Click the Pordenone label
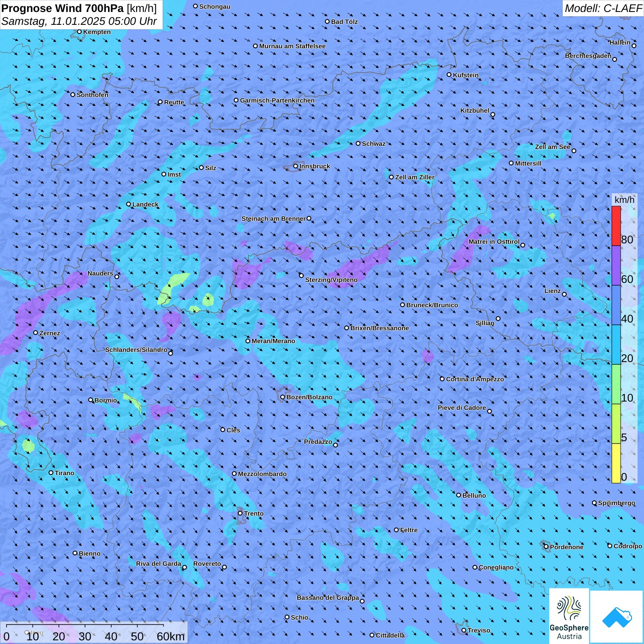Image resolution: width=644 pixels, height=644 pixels. (x=567, y=547)
